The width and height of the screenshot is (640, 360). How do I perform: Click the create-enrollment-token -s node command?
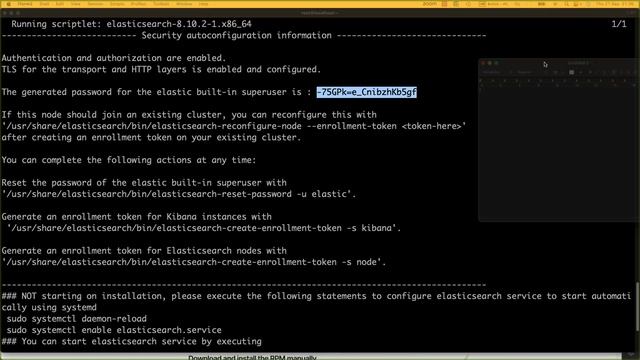194,262
